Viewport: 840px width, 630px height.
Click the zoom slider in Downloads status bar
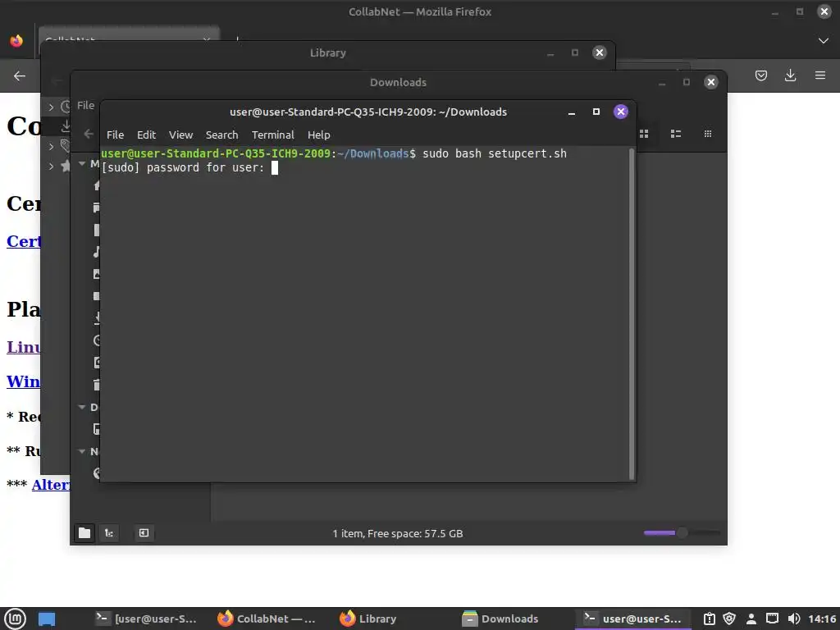pos(682,532)
